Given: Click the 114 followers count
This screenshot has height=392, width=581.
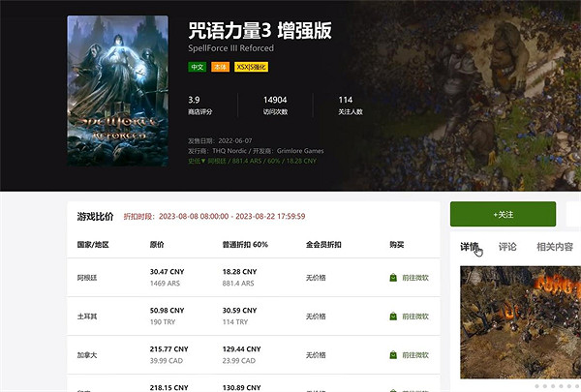Looking at the screenshot, I should (x=346, y=100).
